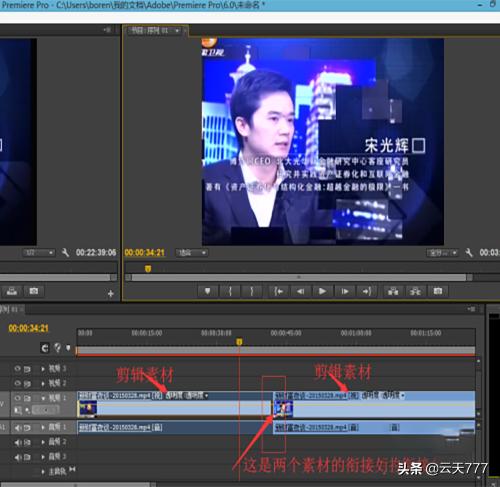Collapse the Video 1 track

click(x=43, y=398)
